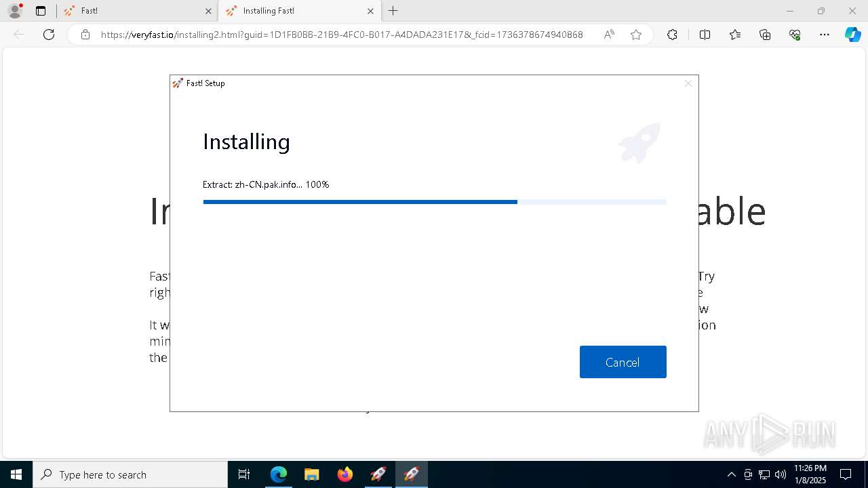868x488 pixels.
Task: Close the Fast! Setup dialog
Action: (x=688, y=83)
